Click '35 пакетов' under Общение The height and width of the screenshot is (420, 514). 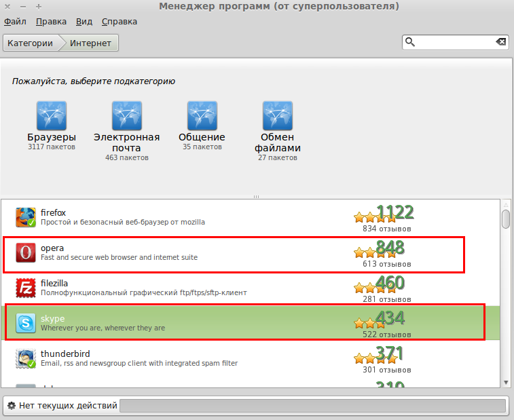(202, 147)
